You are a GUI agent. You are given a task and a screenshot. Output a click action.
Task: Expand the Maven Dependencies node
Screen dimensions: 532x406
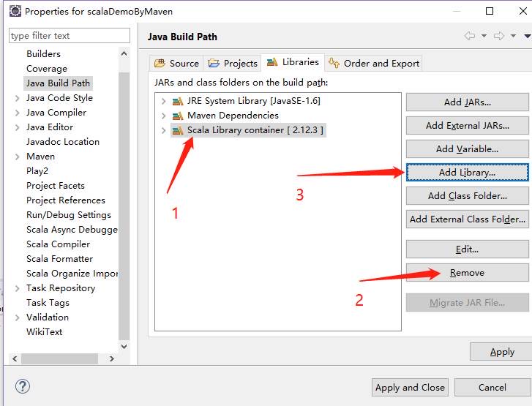click(163, 116)
